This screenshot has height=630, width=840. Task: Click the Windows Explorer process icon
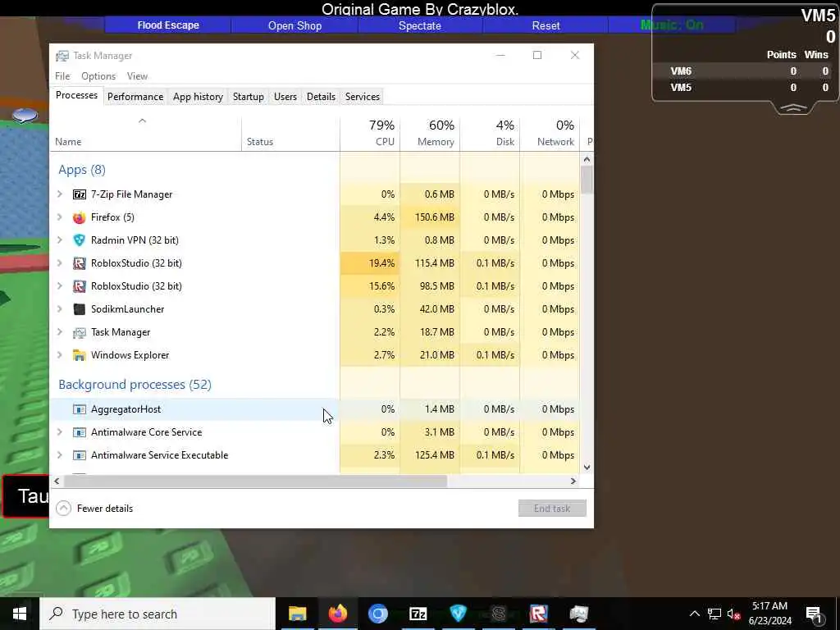pos(80,355)
